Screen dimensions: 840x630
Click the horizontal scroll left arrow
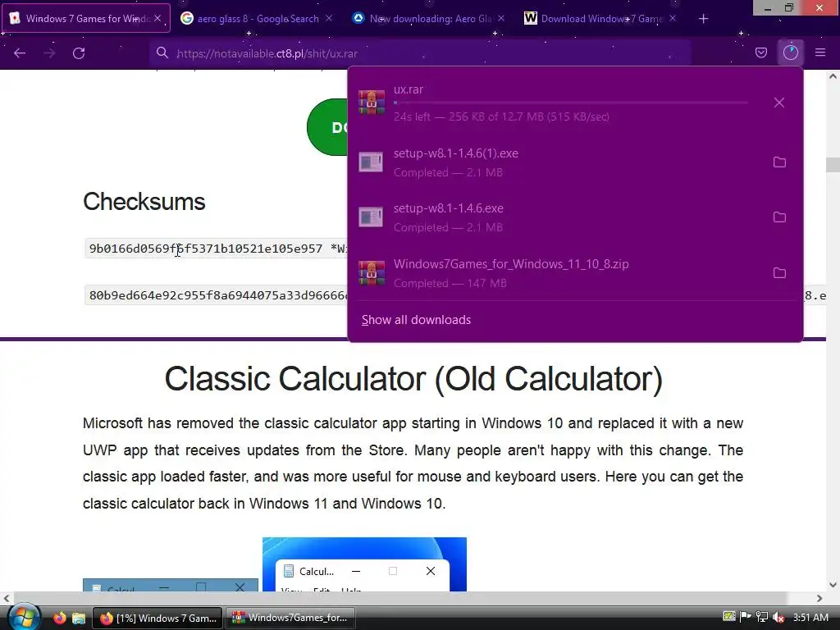[6, 598]
